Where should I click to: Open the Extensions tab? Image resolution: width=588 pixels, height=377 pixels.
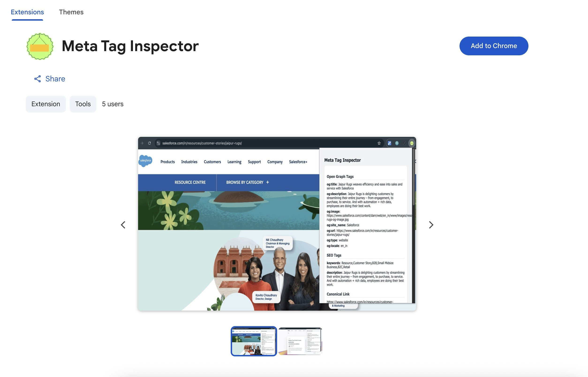pos(27,12)
